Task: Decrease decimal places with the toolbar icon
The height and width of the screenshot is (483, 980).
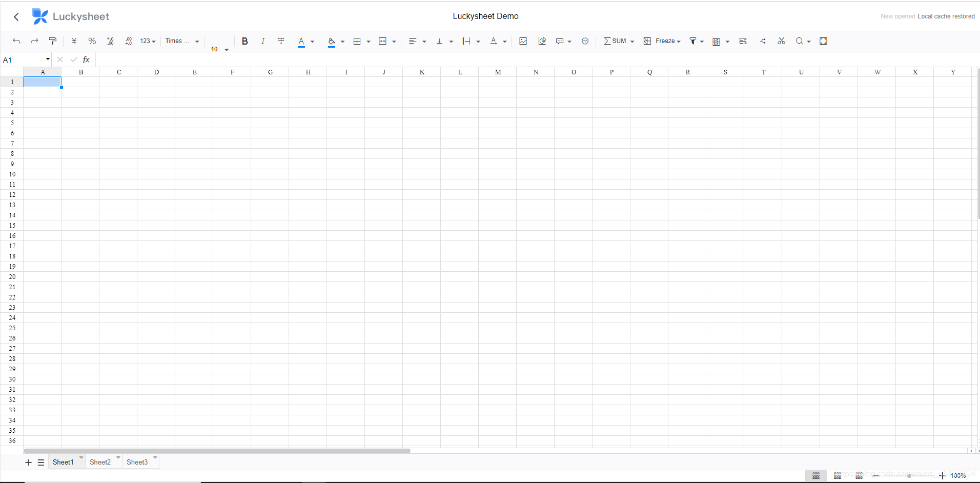Action: 110,41
